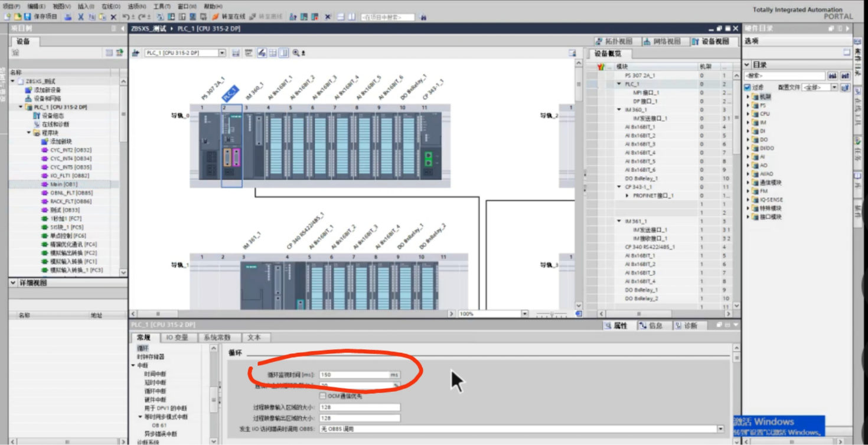Open the 编辑(E) Edit menu

point(37,7)
